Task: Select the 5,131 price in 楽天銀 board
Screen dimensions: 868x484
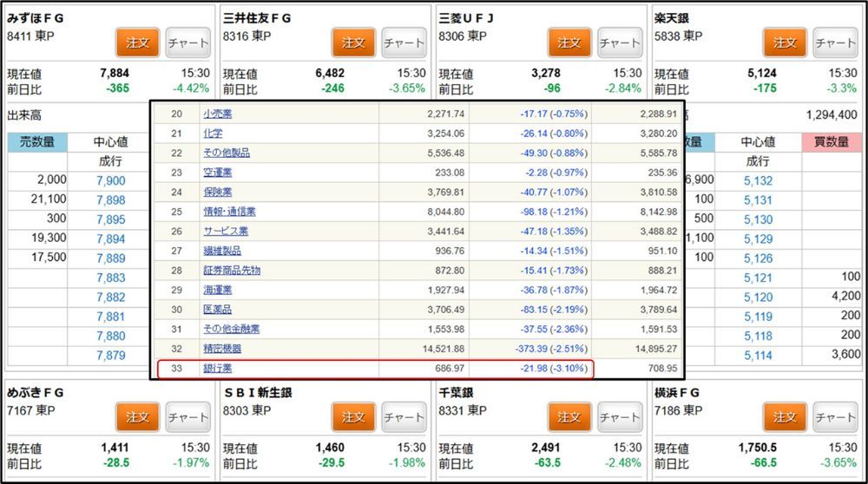Action: click(x=758, y=200)
